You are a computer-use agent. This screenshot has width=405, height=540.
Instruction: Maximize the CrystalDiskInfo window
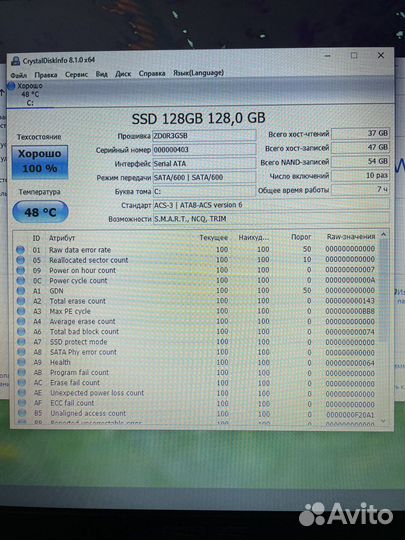[354, 56]
